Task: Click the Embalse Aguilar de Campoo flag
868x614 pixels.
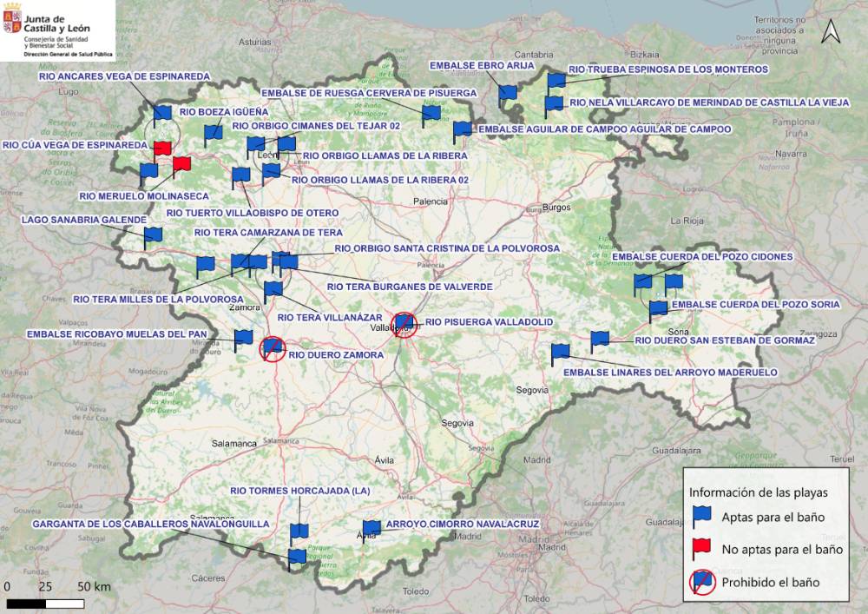Action: point(462,132)
